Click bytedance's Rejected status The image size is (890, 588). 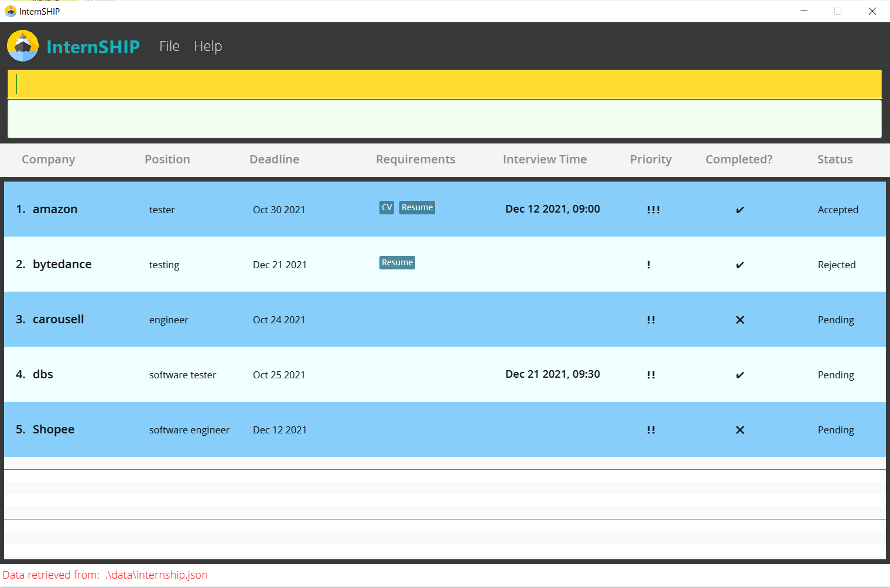point(837,265)
